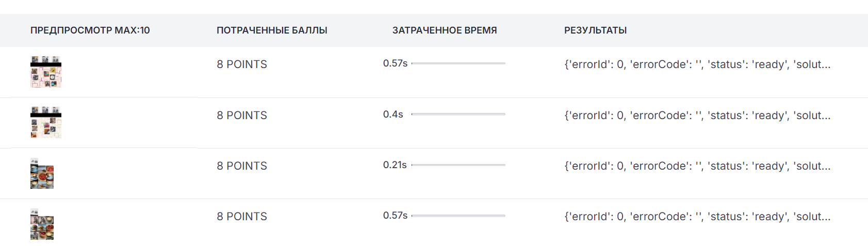Image resolution: width=868 pixels, height=246 pixels.
Task: Click the time progress bar in the first row
Action: (x=458, y=63)
